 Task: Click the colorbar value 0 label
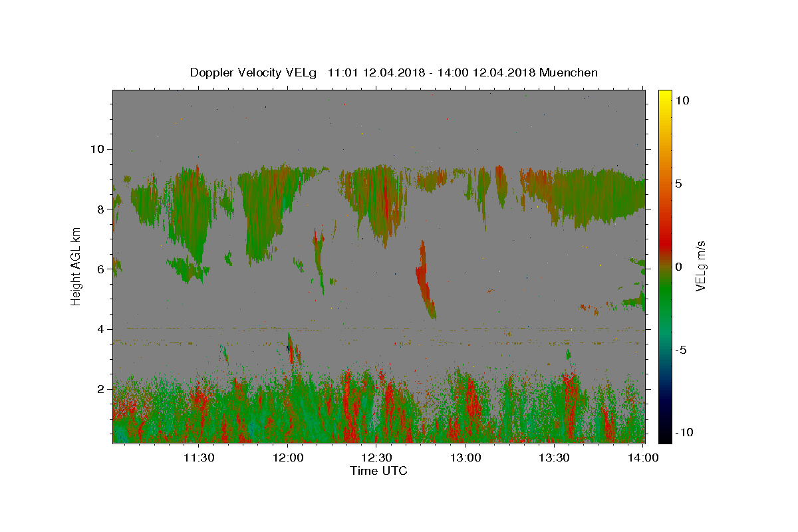678,266
